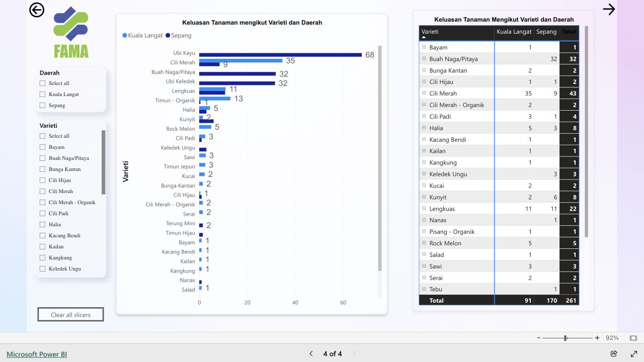Expand the Rock Melon table row
Viewport: 644px width, 362px height.
click(424, 243)
